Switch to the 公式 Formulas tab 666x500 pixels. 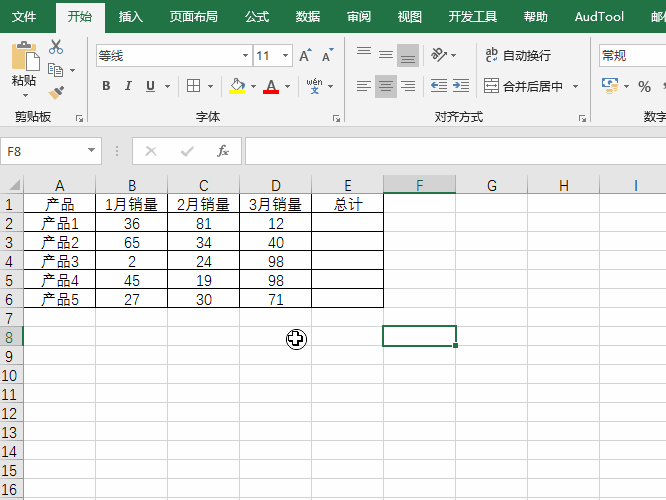point(257,17)
